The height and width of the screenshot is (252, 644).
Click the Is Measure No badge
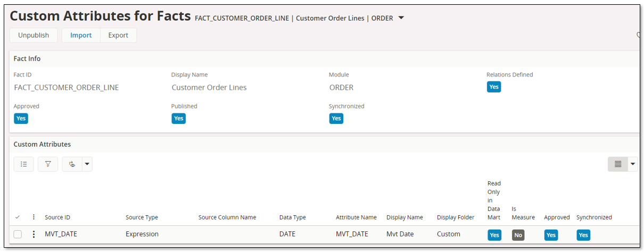tap(518, 234)
